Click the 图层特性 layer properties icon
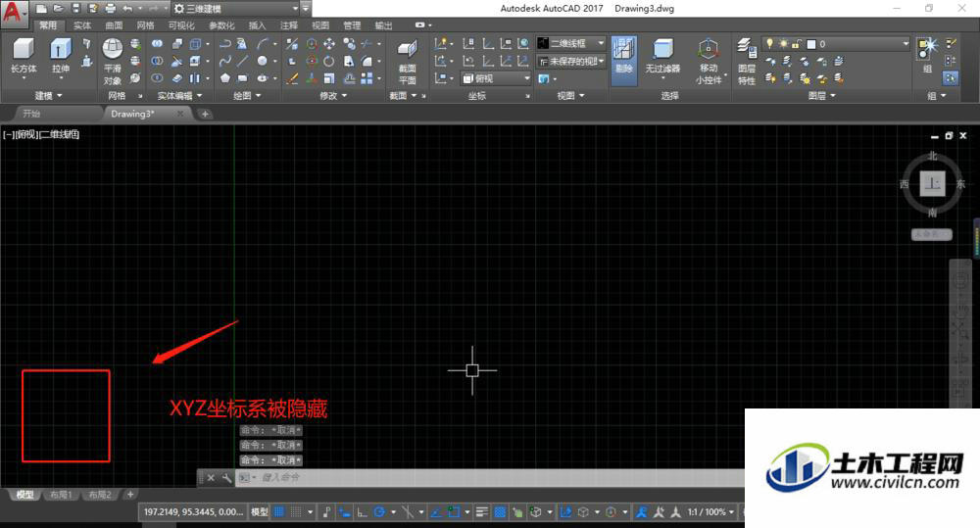This screenshot has width=980, height=528. pos(747,62)
